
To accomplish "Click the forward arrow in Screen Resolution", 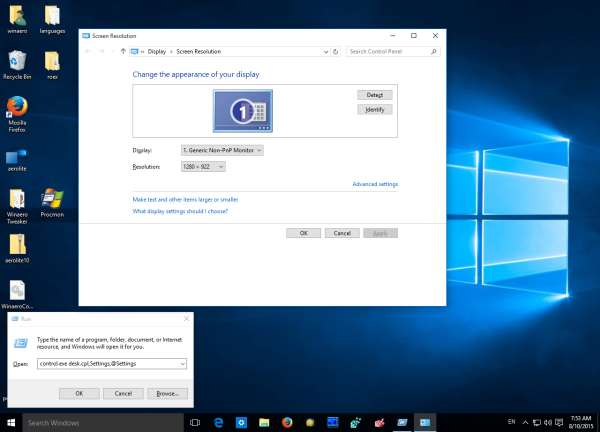I will tap(101, 51).
